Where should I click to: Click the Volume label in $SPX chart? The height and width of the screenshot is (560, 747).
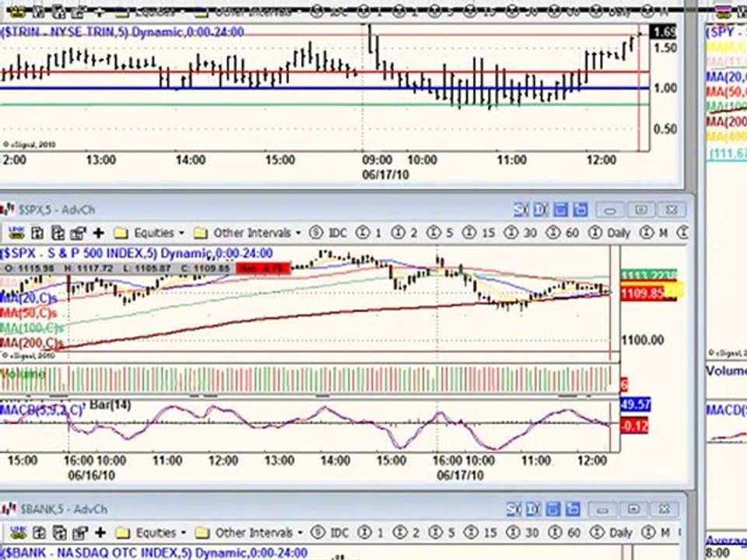[23, 374]
